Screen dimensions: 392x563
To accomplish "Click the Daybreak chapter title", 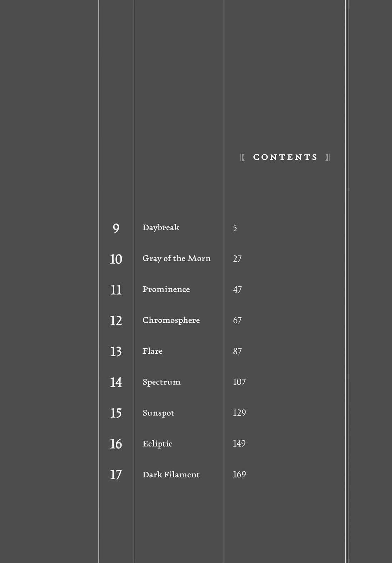I will click(161, 227).
